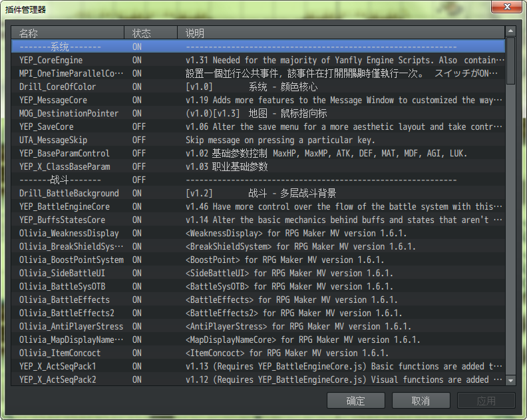Screen dimensions: 527x420
Task: Click ON status of YEP_CoreEngine
Action: point(137,60)
